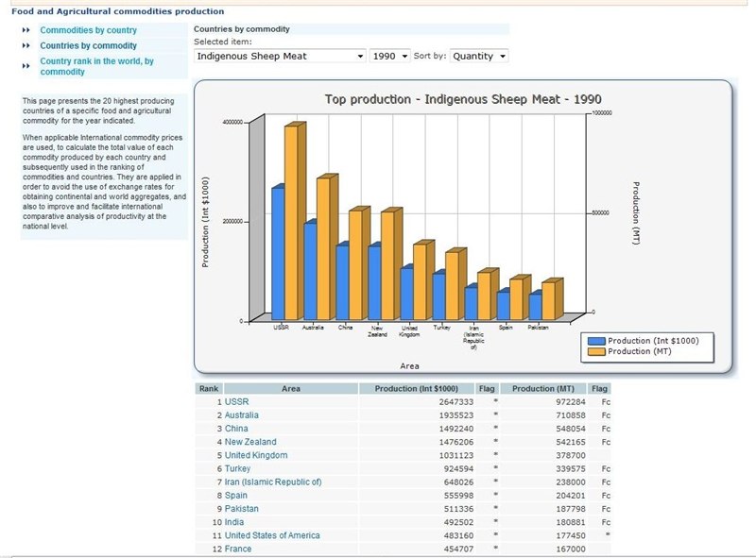Click the Area column header
This screenshot has height=558, width=756.
(291, 389)
